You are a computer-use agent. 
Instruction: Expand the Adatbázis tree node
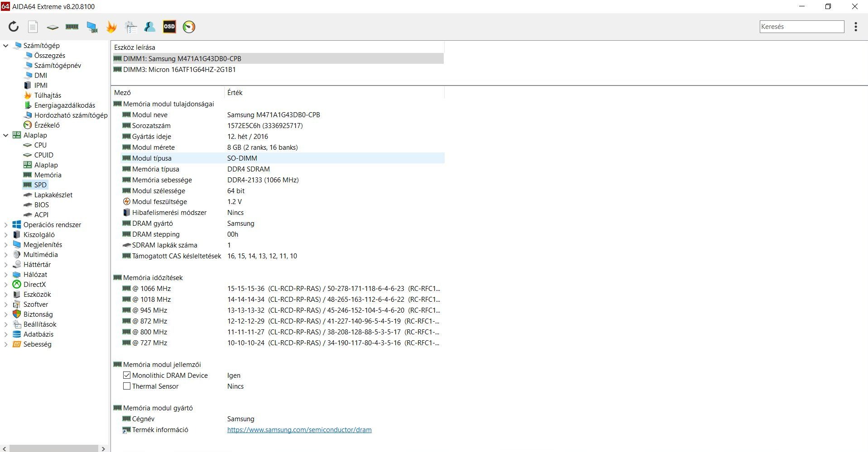tap(6, 334)
